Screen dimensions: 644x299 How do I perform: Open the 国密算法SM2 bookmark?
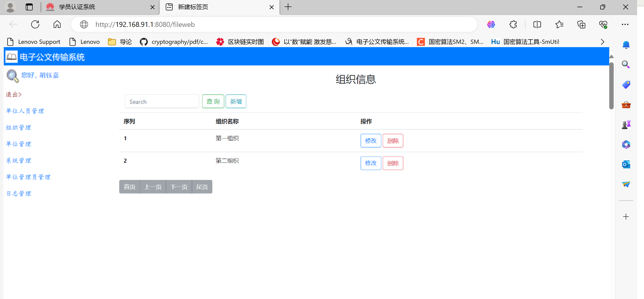tap(450, 42)
